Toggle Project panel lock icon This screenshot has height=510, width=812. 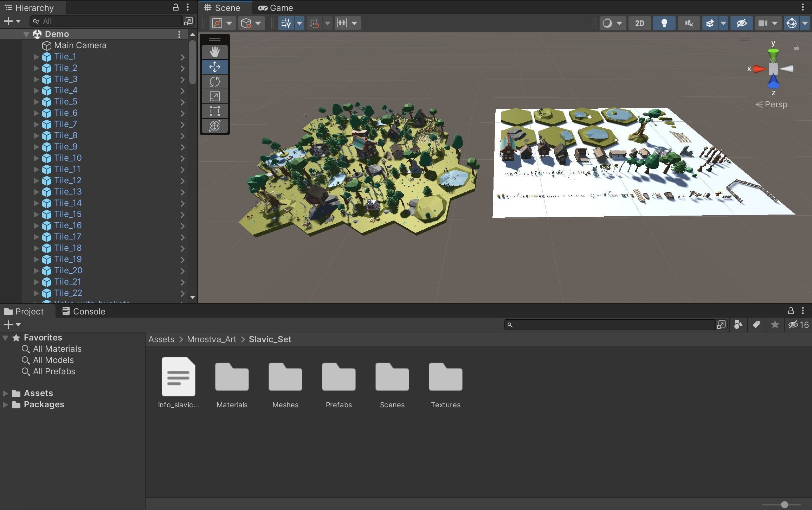791,311
